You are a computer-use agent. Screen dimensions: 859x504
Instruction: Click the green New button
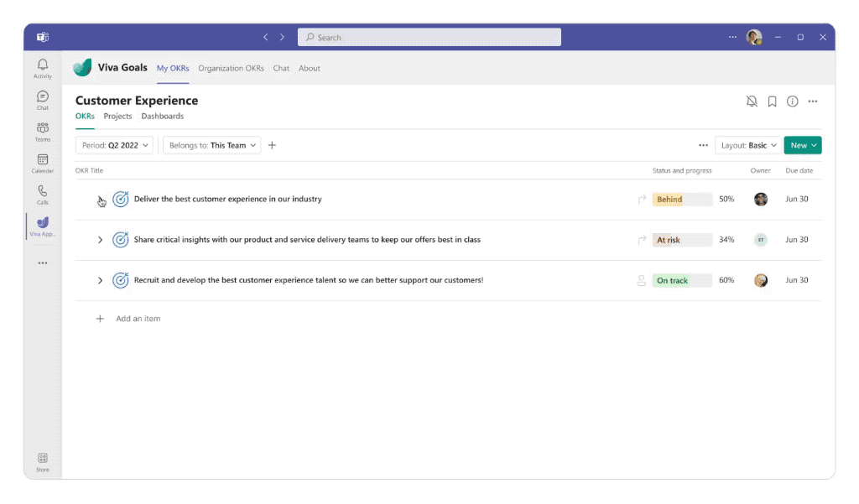[x=802, y=144]
